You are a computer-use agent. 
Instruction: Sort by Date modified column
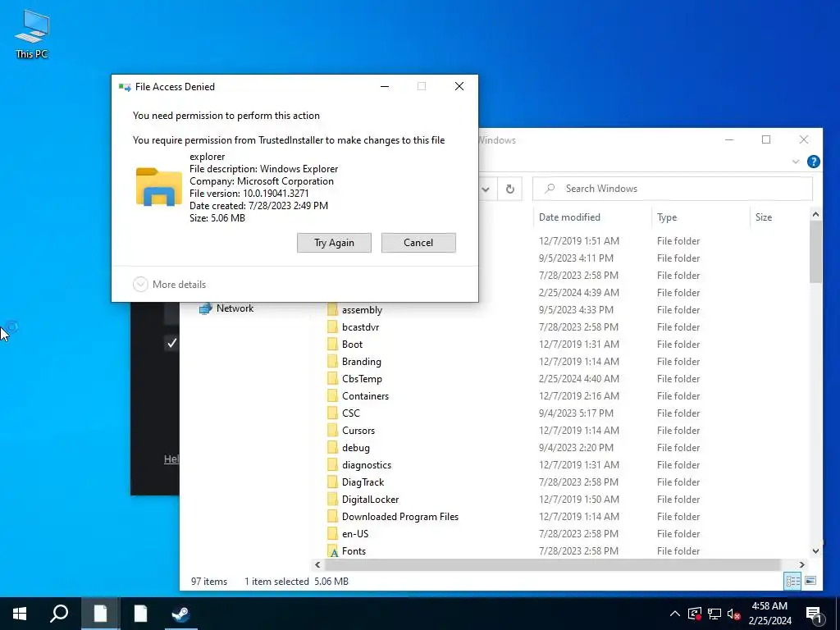click(x=569, y=217)
